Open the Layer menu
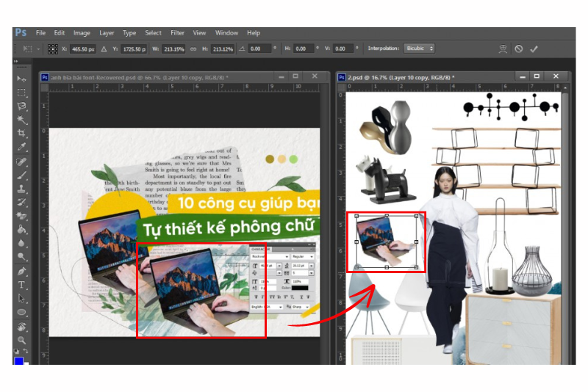Viewport: 588px width, 392px height. (x=107, y=33)
